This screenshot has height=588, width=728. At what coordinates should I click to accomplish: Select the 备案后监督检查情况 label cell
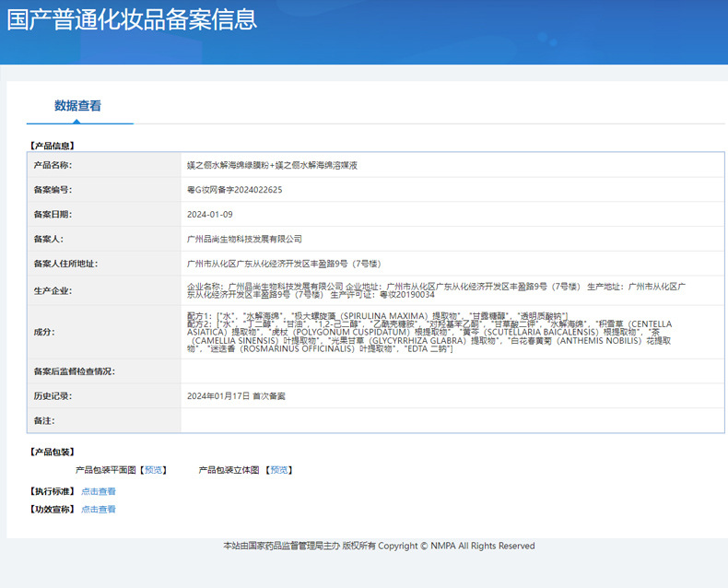(104, 371)
